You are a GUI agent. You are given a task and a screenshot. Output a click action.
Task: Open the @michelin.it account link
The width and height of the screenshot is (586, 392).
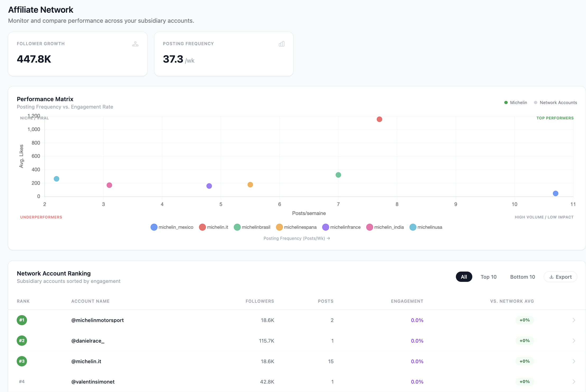pyautogui.click(x=86, y=361)
